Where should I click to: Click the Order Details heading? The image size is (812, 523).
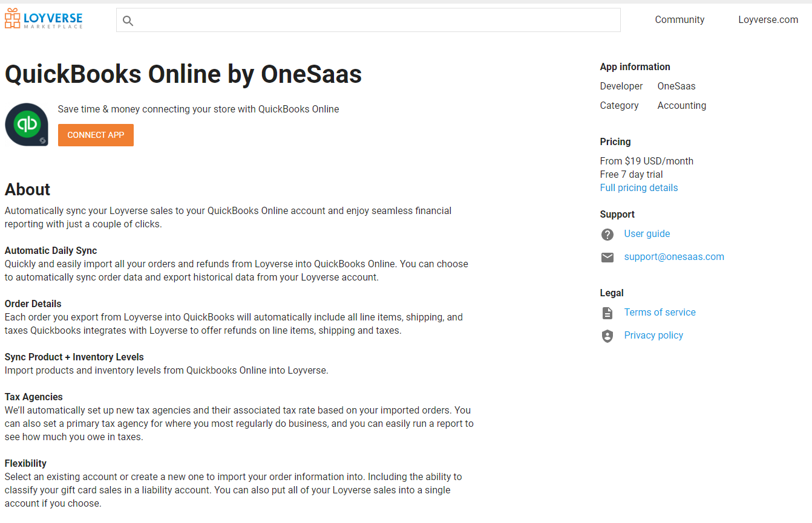(33, 304)
